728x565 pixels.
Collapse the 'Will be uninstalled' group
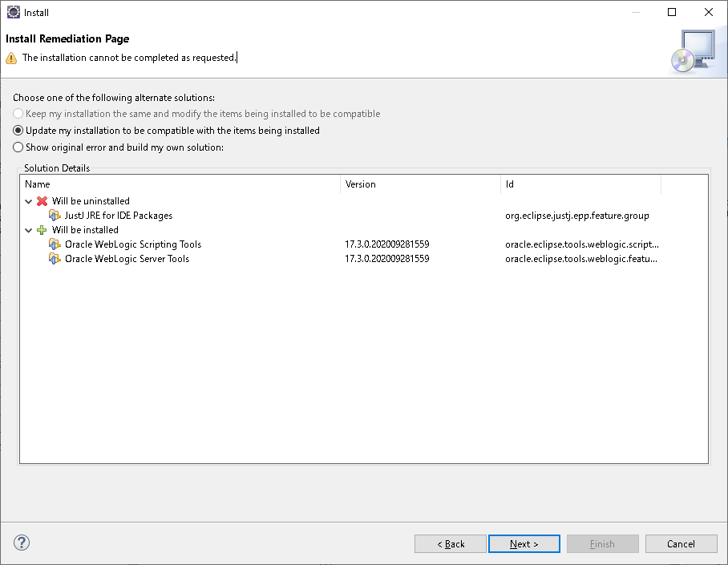[x=28, y=201]
